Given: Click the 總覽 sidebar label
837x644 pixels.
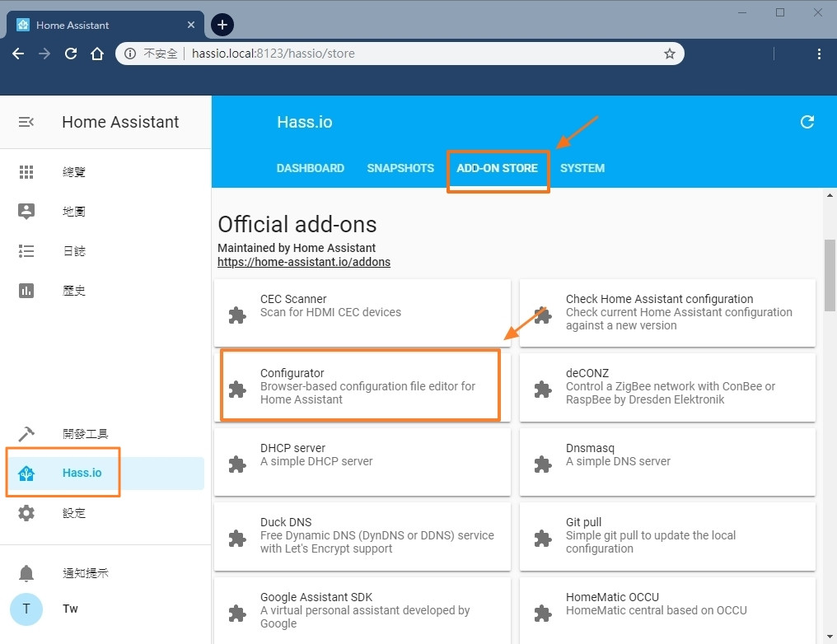Looking at the screenshot, I should click(x=73, y=172).
